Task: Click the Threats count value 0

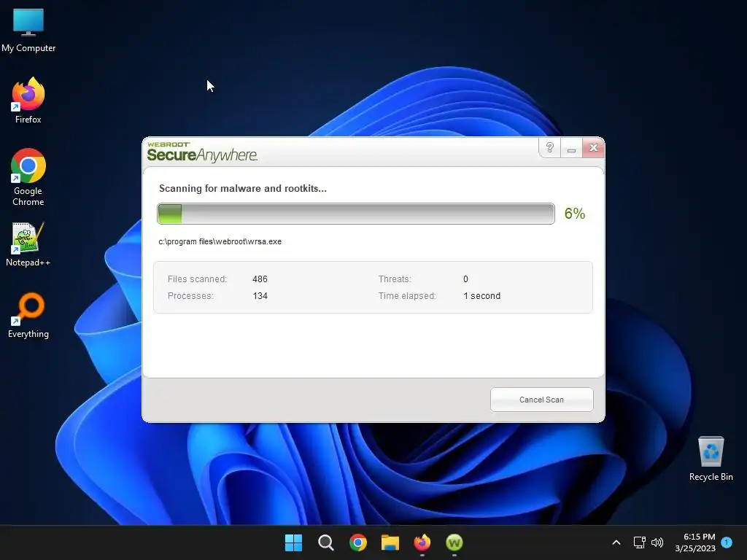Action: coord(465,279)
